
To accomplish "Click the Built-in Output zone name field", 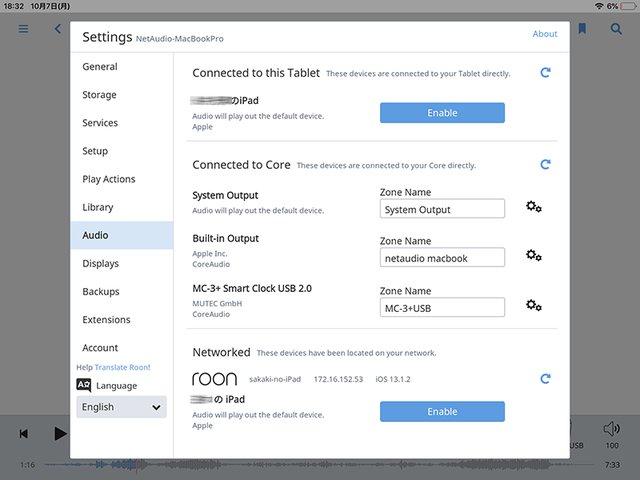I will (x=442, y=258).
